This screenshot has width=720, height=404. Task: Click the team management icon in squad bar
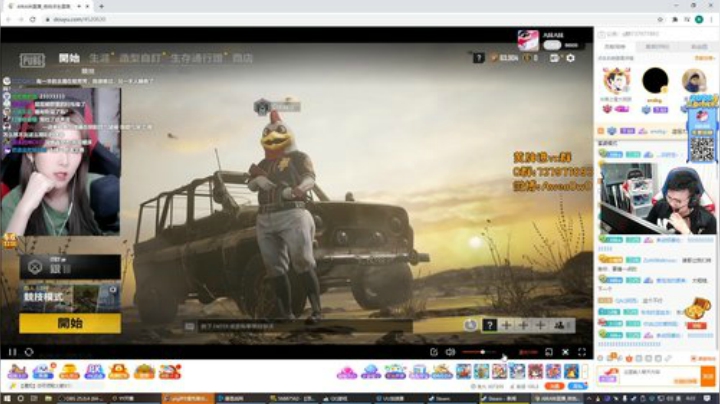[x=561, y=325]
